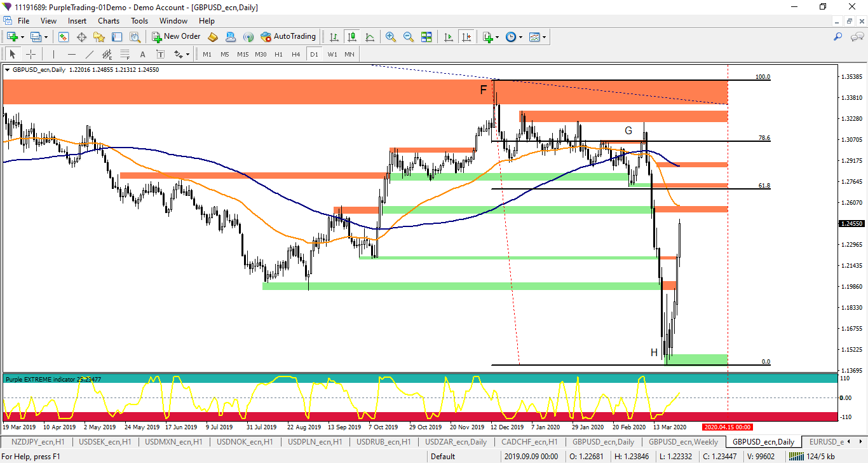This screenshot has width=868, height=463.
Task: Expand the Arrows objects dropdown
Action: tap(188, 54)
